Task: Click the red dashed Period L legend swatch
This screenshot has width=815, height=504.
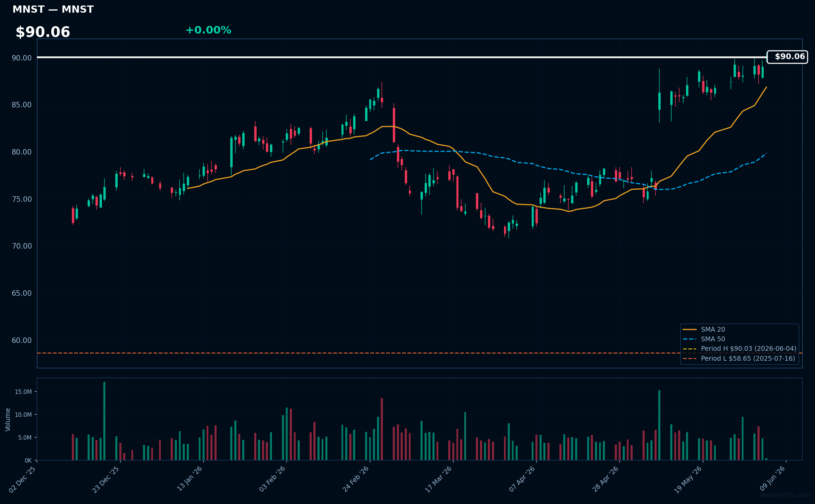Action: coord(689,359)
